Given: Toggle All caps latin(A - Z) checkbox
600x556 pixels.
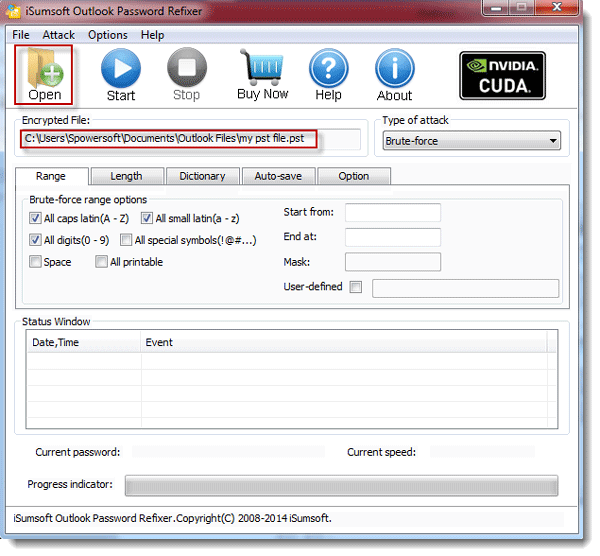Looking at the screenshot, I should (35, 218).
